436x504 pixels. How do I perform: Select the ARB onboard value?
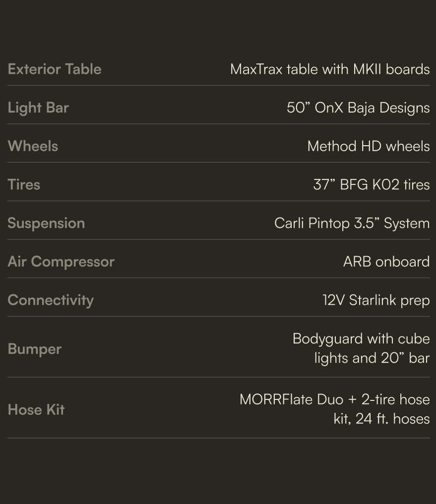click(386, 262)
